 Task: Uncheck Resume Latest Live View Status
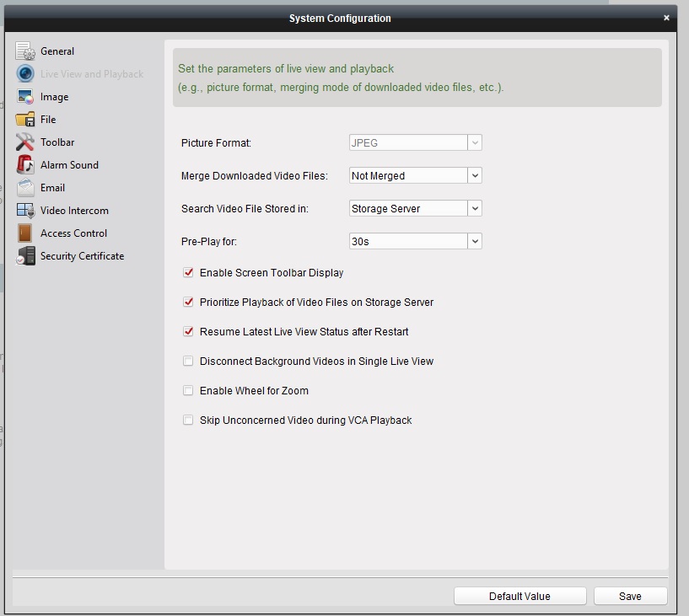[x=188, y=332]
